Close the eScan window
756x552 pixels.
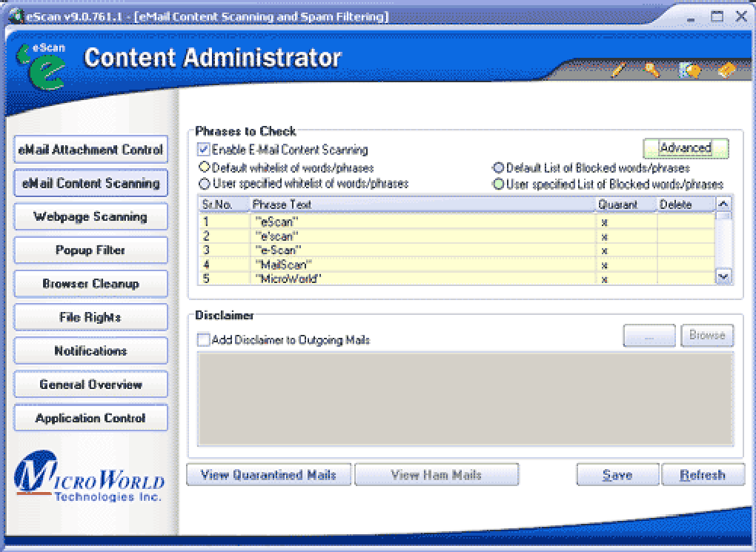(741, 17)
